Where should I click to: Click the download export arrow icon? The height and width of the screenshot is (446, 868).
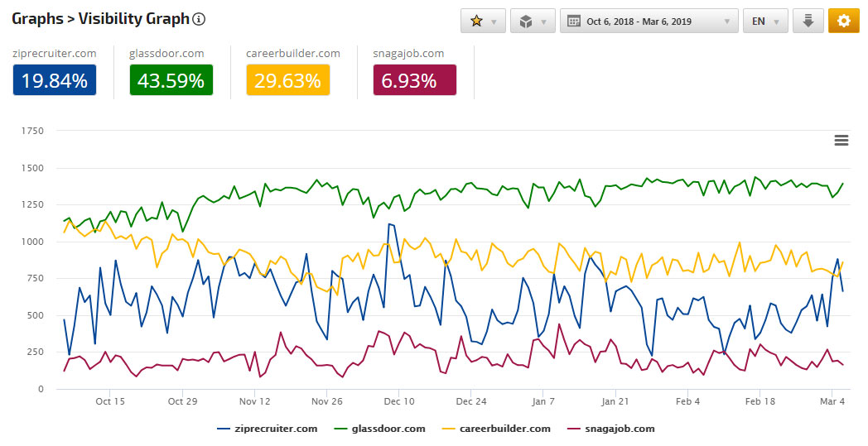coord(808,22)
